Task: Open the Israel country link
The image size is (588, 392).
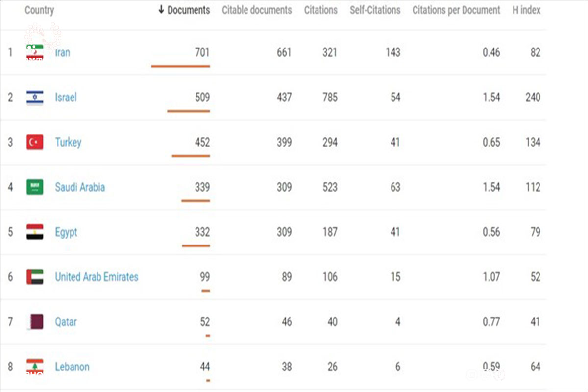Action: click(66, 97)
